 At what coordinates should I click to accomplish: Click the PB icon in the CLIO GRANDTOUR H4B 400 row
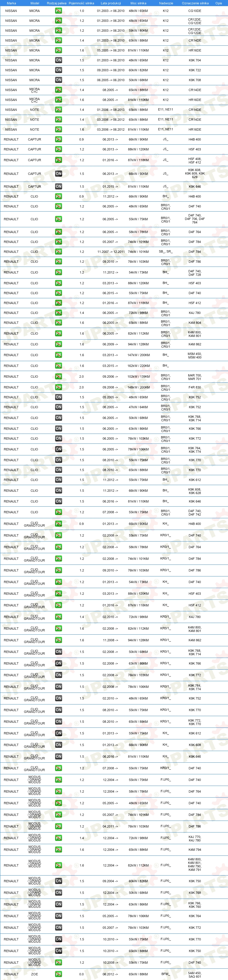point(58,524)
